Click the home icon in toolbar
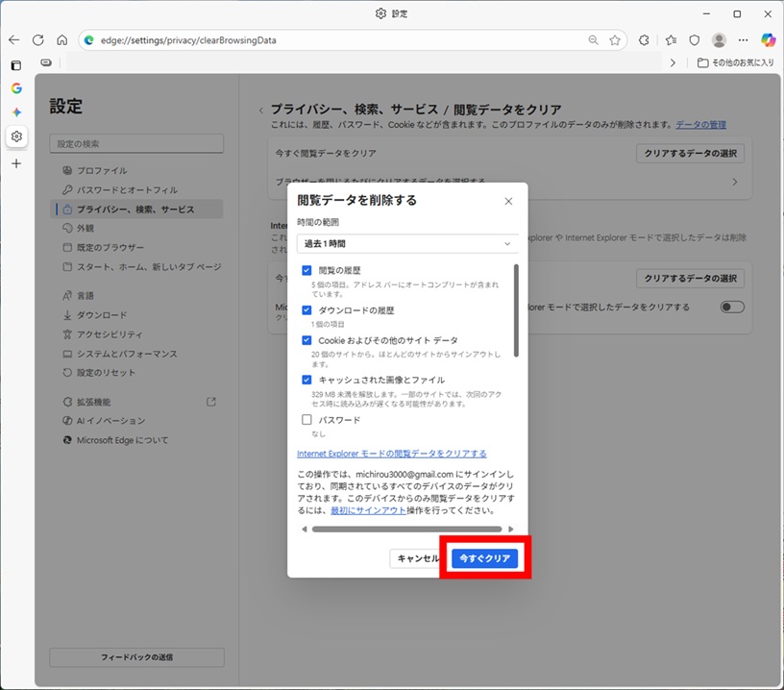 click(x=61, y=40)
